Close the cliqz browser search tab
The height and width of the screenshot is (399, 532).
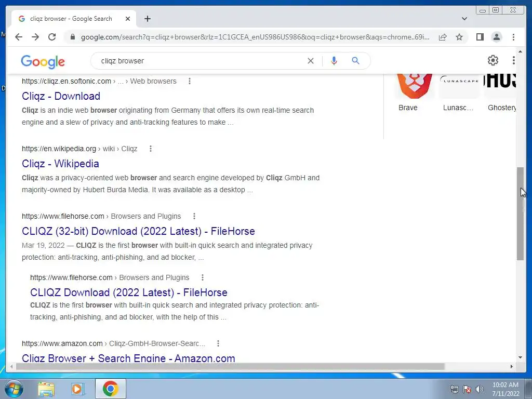[x=128, y=19]
